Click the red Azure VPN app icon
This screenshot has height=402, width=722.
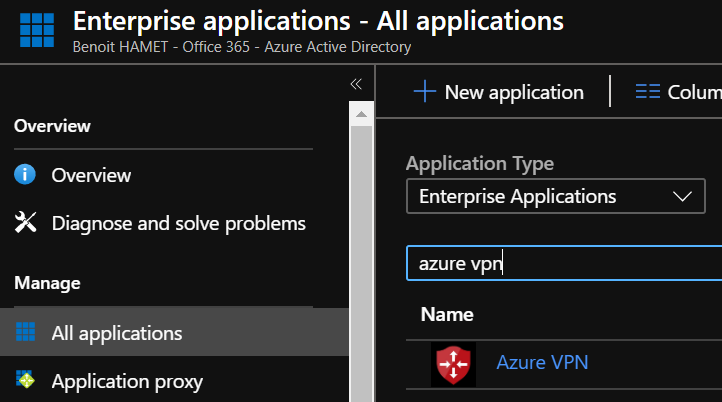453,363
